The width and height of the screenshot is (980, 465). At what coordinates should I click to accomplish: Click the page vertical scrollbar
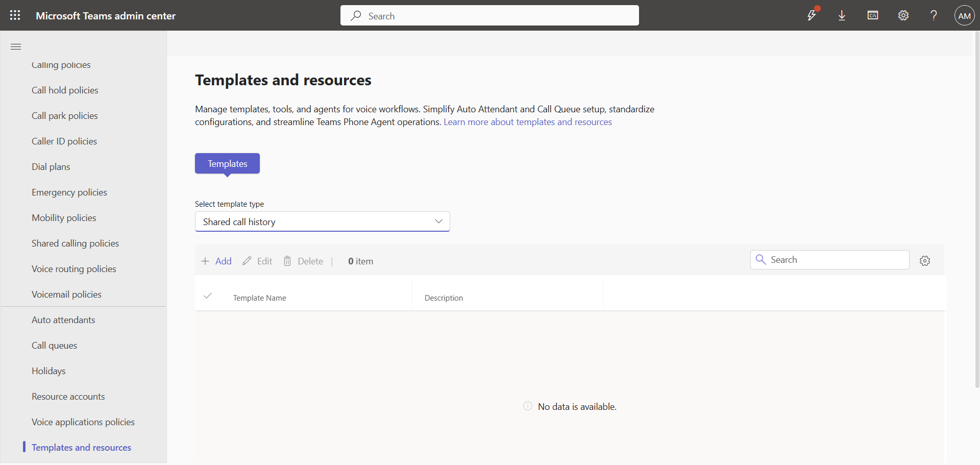977,209
